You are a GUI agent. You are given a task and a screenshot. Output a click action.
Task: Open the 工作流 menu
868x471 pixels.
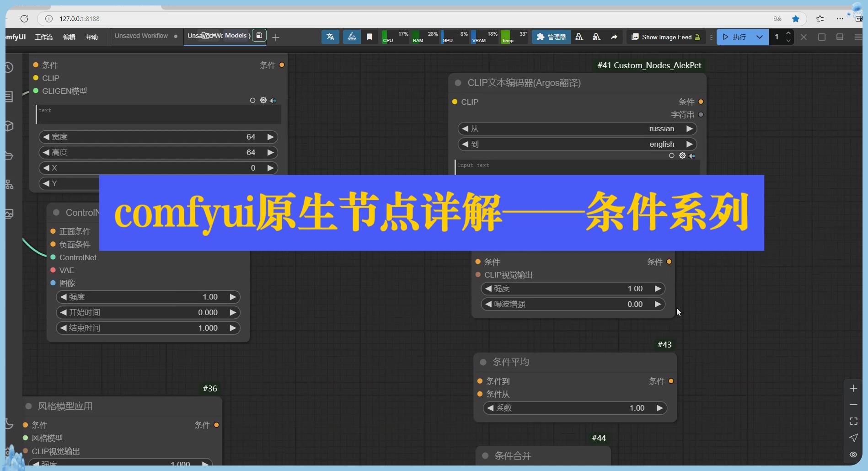click(x=44, y=37)
